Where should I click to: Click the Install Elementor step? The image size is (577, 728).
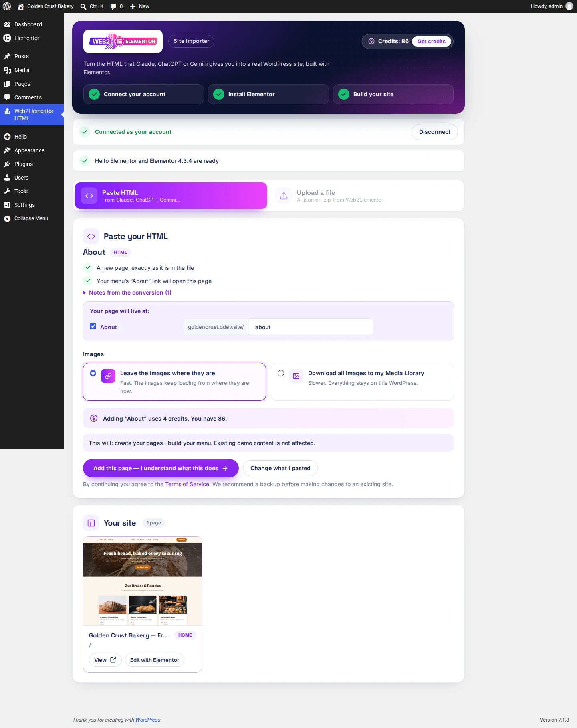point(268,94)
